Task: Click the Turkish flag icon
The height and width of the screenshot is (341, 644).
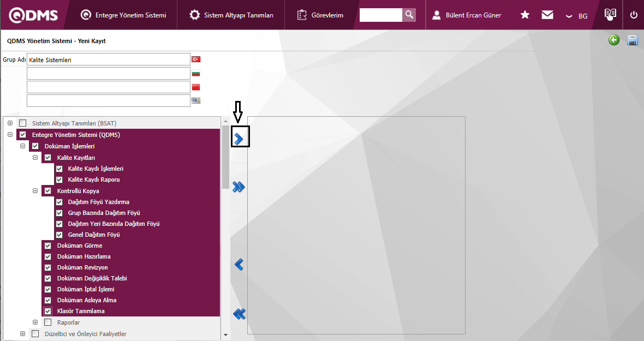Action: click(196, 59)
